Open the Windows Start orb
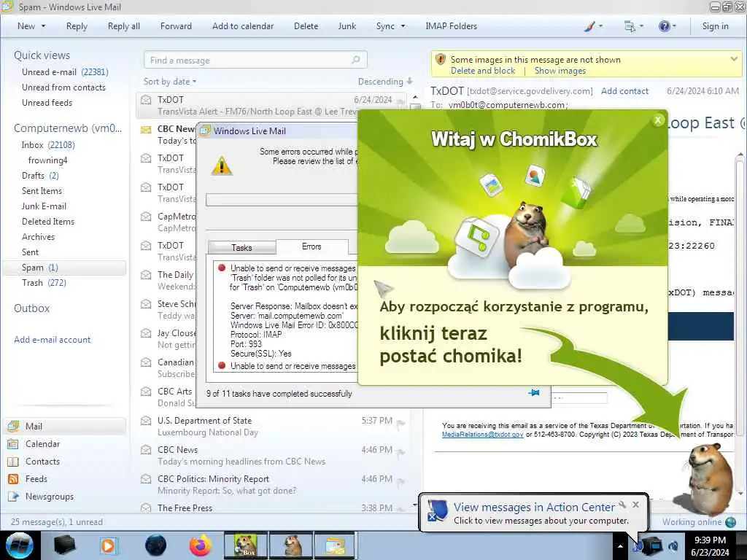Screen dimensions: 747x560 (19, 545)
